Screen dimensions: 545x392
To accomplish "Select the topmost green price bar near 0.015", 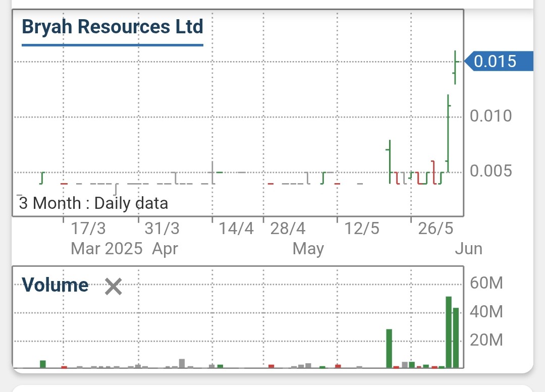I will pos(455,67).
